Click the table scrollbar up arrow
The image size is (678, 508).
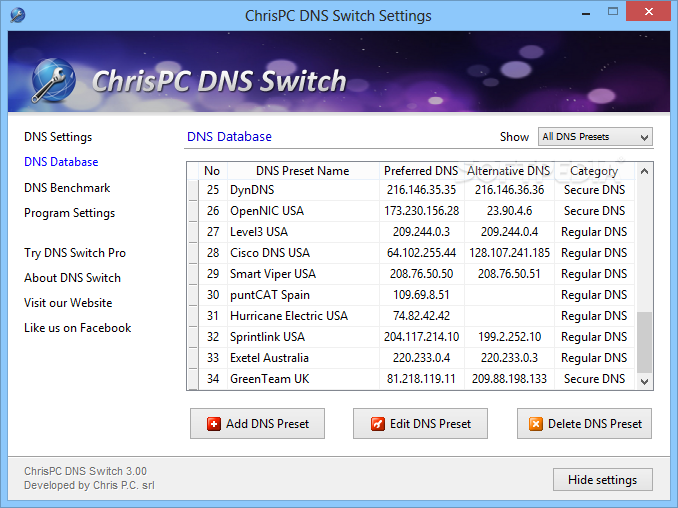tap(644, 171)
